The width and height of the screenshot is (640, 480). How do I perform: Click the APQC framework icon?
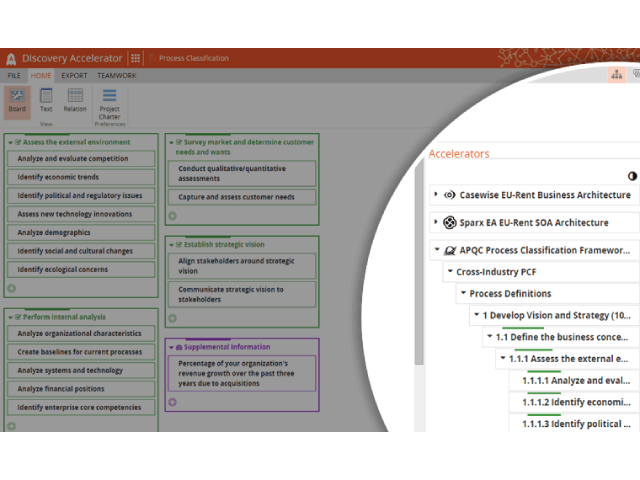(449, 250)
